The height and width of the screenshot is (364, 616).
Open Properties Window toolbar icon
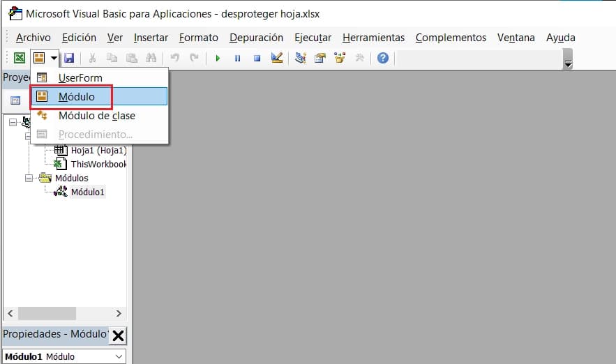[x=320, y=58]
